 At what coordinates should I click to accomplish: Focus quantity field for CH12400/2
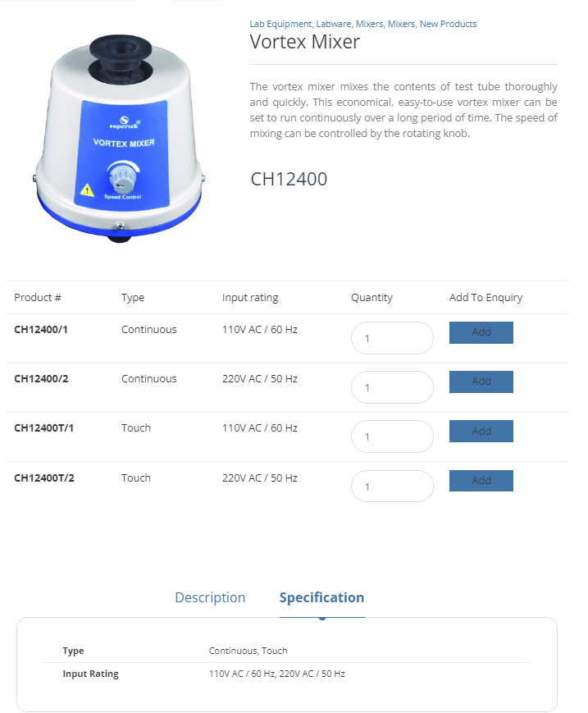pos(392,387)
